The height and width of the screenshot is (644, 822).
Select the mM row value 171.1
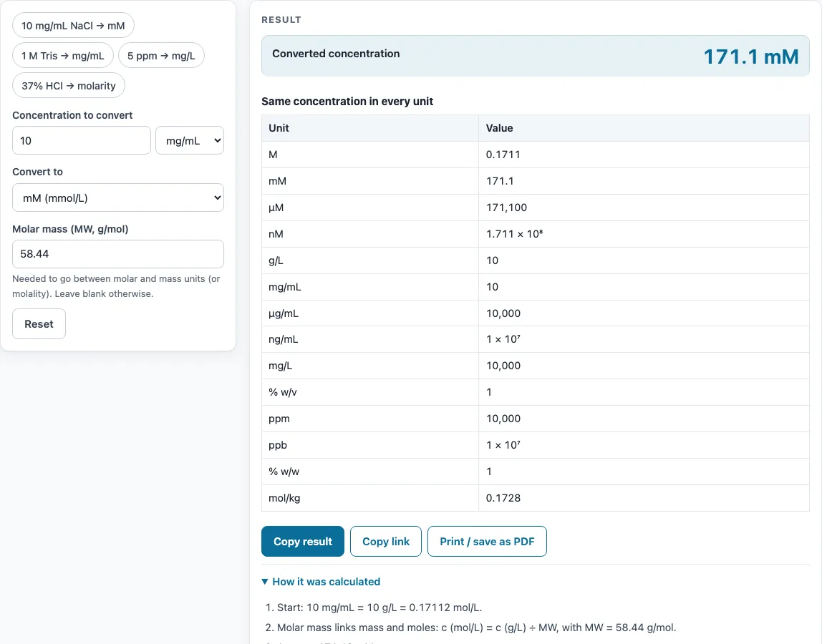[500, 181]
